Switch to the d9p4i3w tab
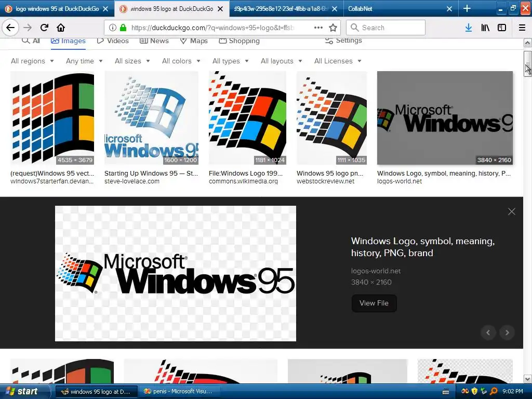Viewport: 532px width, 399px height. (286, 9)
